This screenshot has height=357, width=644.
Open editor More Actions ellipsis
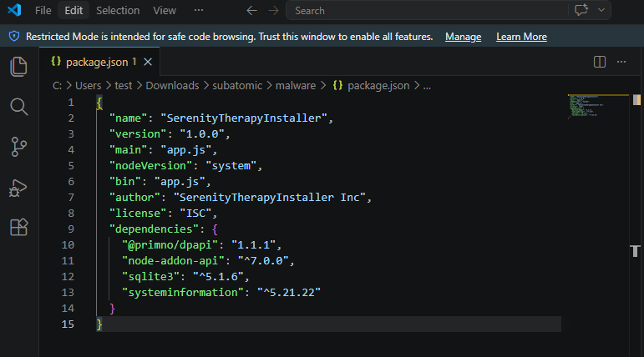[x=621, y=62]
